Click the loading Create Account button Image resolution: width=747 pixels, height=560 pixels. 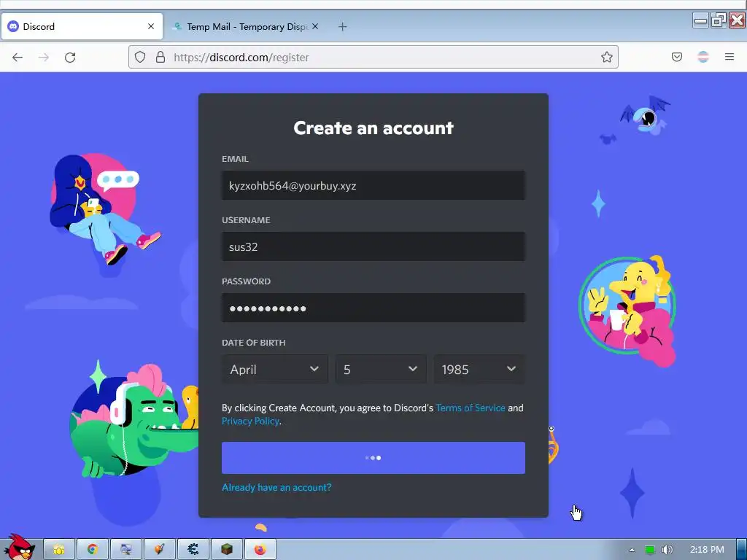click(373, 458)
